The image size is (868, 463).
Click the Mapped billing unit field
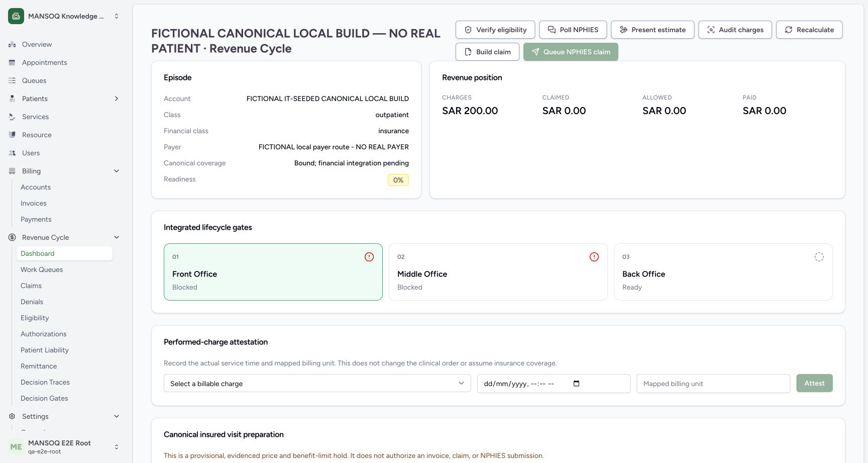point(713,384)
